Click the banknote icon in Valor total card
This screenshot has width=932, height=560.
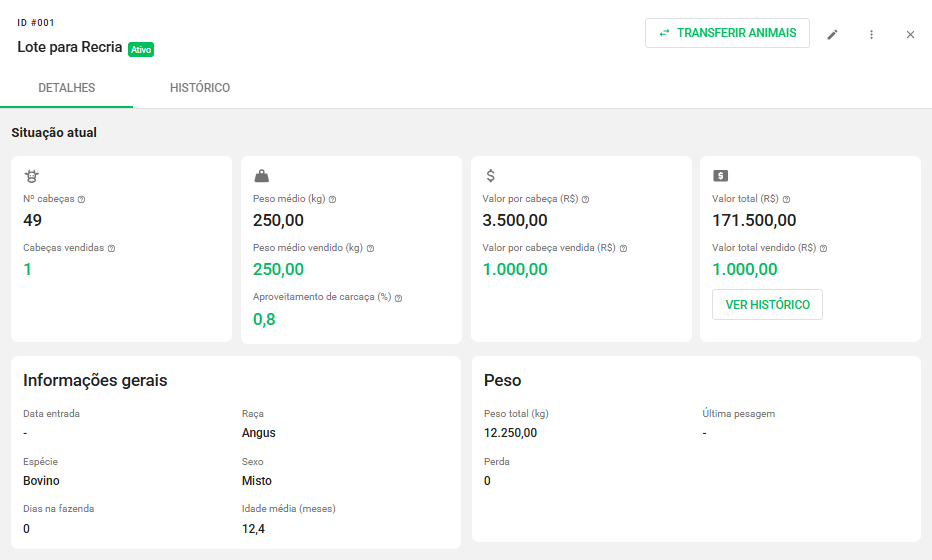(x=720, y=176)
